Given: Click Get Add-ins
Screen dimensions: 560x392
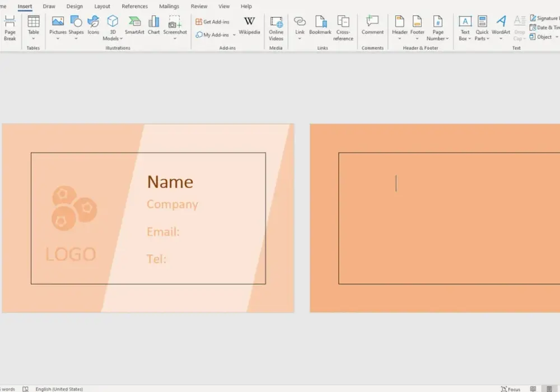Looking at the screenshot, I should (x=212, y=22).
